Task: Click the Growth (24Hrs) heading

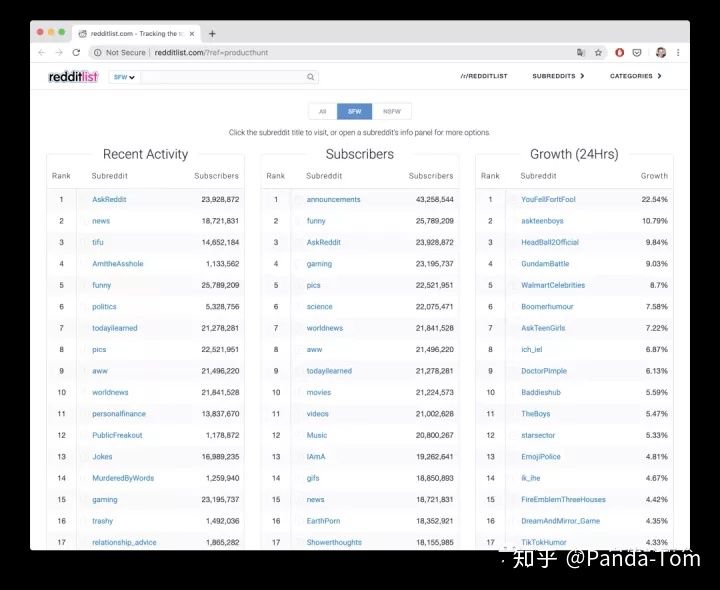Action: click(574, 154)
